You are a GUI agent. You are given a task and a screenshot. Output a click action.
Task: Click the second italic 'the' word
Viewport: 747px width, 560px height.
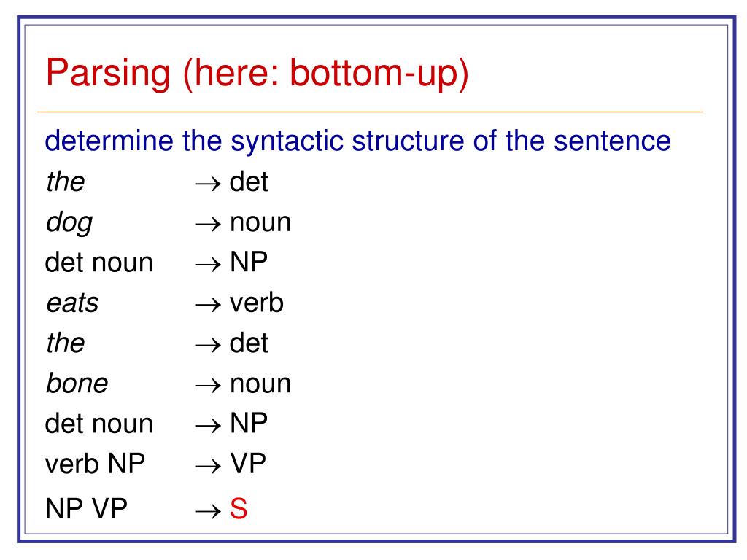coord(65,343)
